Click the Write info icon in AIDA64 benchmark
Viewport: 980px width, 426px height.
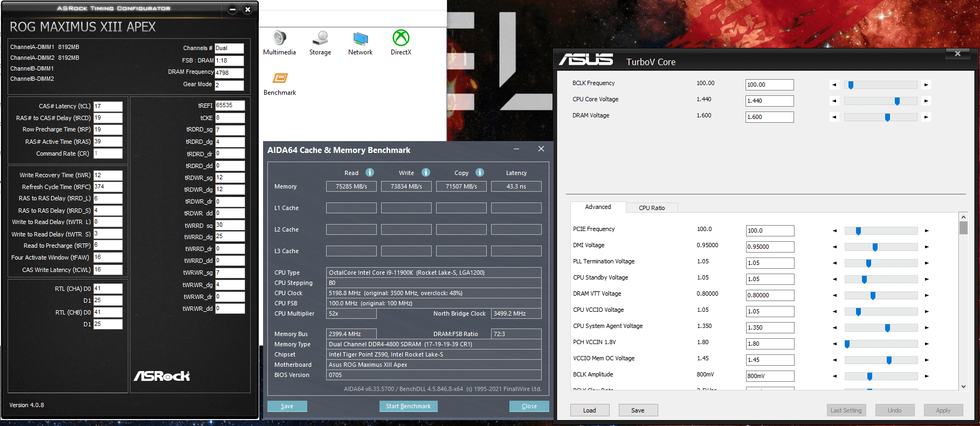coord(426,172)
